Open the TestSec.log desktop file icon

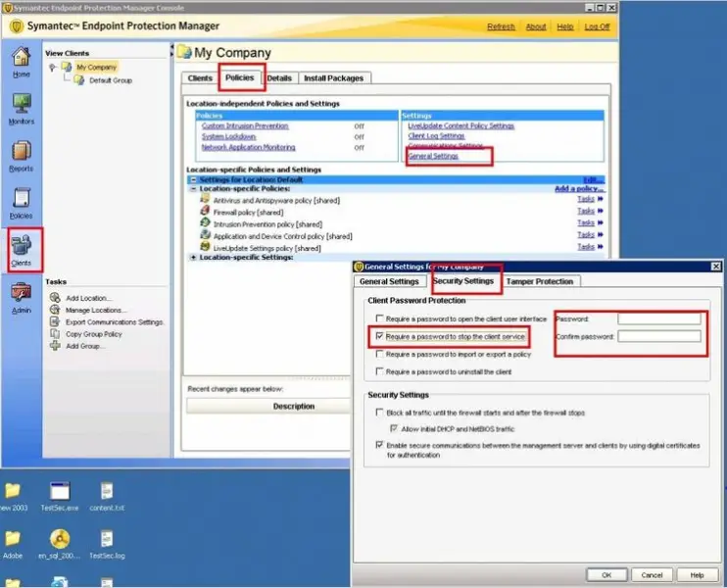point(107,539)
